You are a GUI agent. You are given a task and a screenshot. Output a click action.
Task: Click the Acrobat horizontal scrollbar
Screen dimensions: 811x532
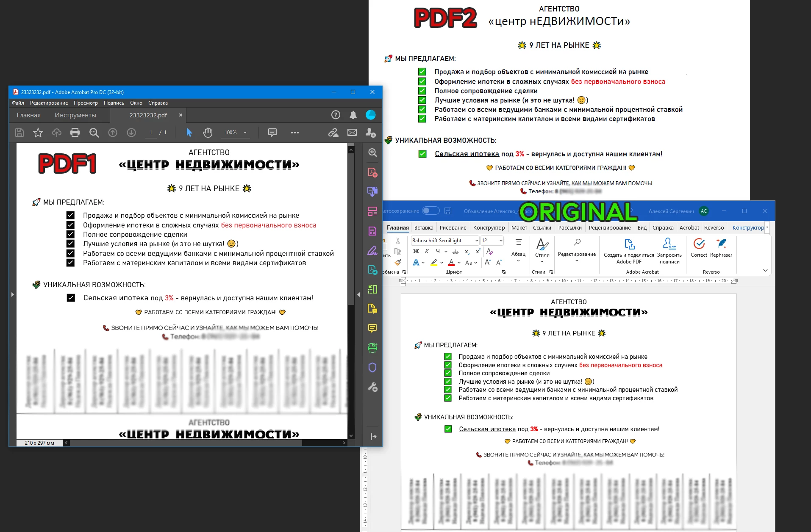[x=186, y=443]
